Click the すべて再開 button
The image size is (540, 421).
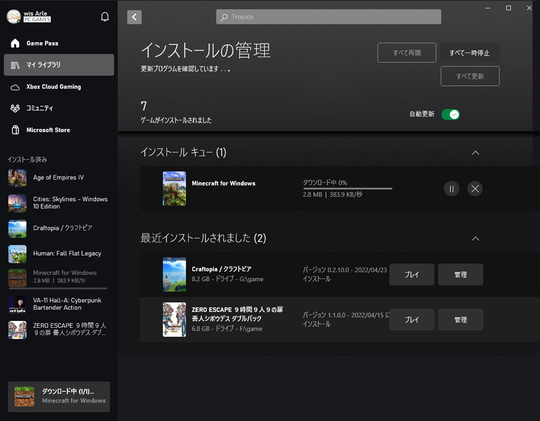[x=407, y=53]
